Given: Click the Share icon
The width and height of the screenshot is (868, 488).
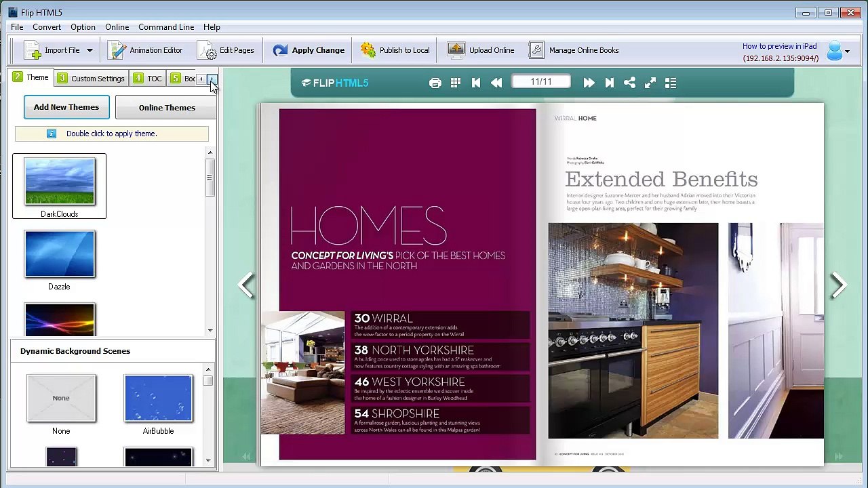Looking at the screenshot, I should 629,83.
